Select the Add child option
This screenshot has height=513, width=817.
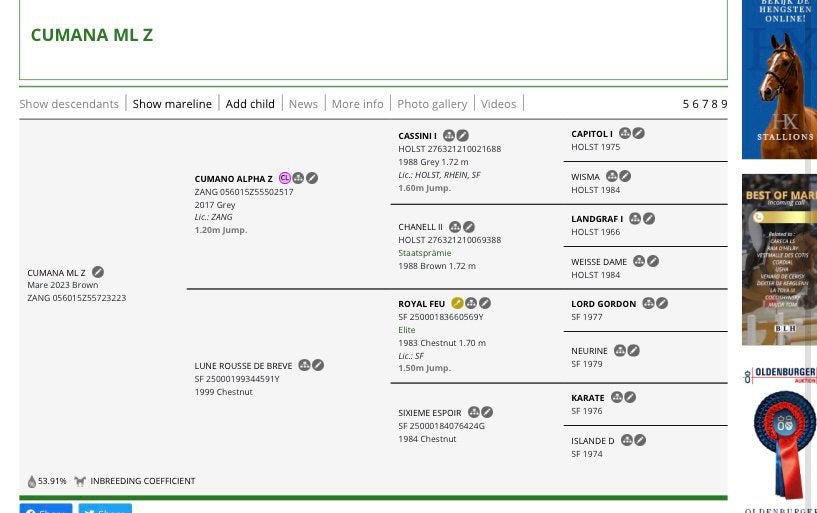tap(250, 104)
